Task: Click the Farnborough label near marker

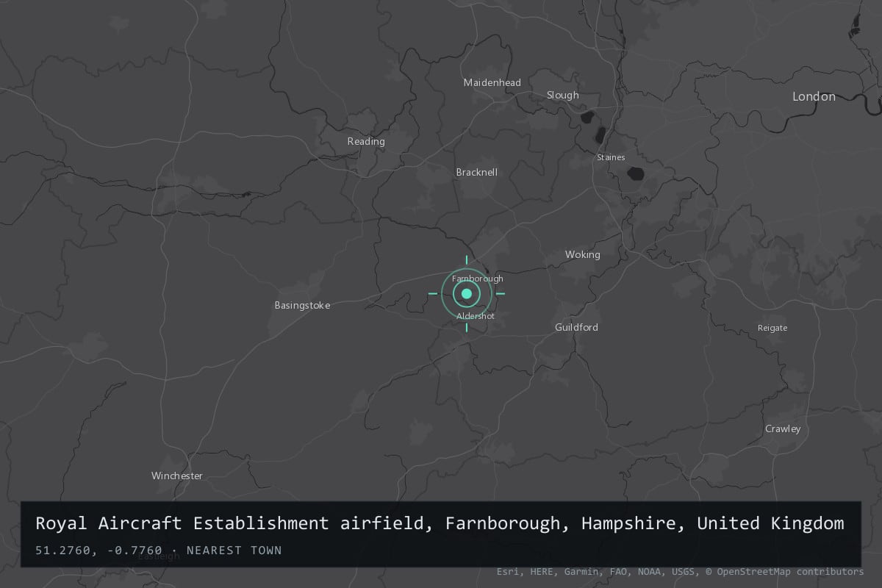Action: pyautogui.click(x=478, y=279)
